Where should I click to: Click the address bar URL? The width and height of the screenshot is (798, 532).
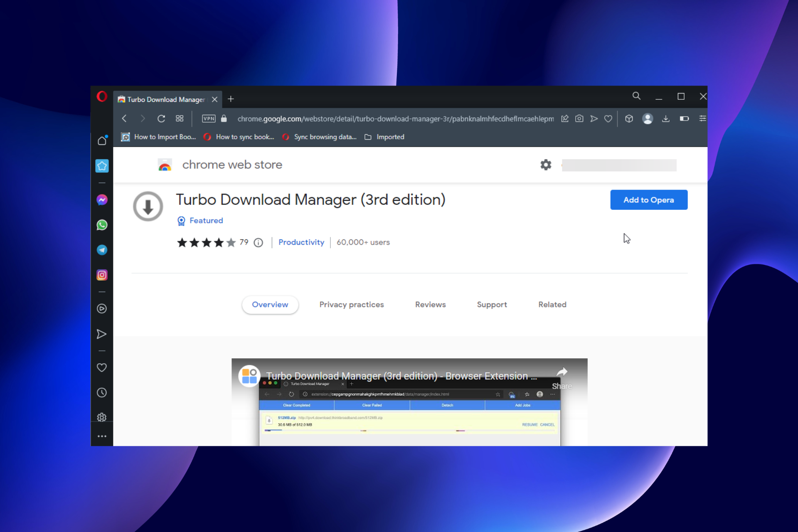[x=395, y=119]
